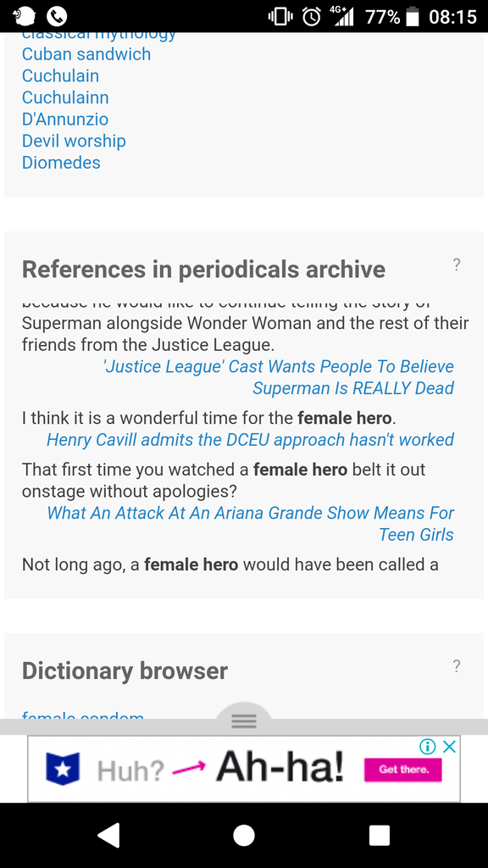Open the Devil worship entry
Viewport: 488px width, 868px height.
[x=75, y=141]
